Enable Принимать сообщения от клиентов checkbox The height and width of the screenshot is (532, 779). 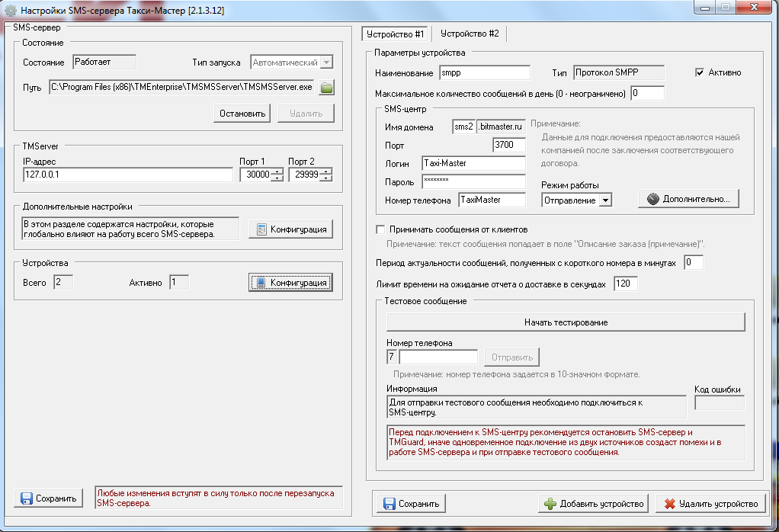(x=380, y=229)
